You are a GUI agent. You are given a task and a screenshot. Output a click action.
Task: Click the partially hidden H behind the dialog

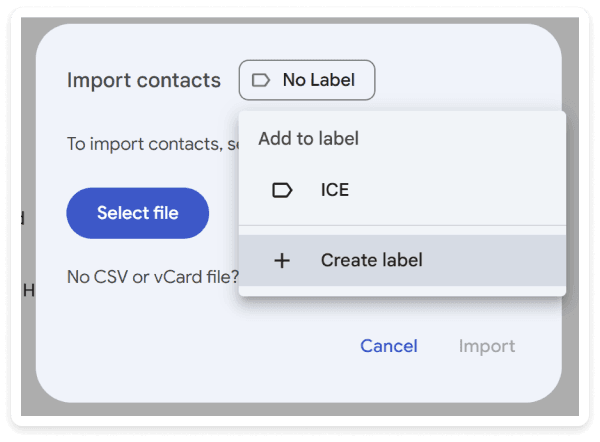29,290
